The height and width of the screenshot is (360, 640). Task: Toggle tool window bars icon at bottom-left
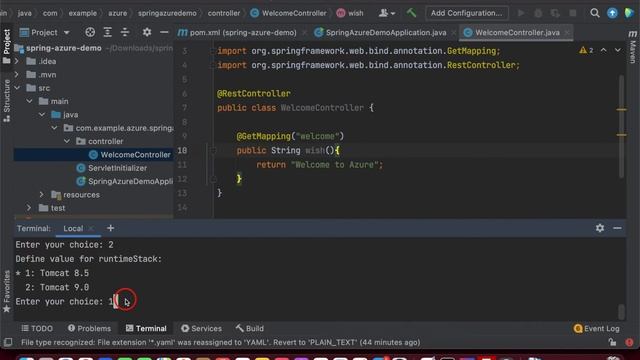(x=7, y=342)
